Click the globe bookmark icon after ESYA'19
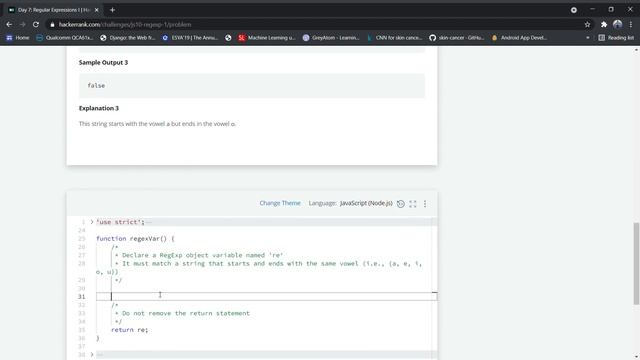This screenshot has width=640, height=360. coord(228,38)
